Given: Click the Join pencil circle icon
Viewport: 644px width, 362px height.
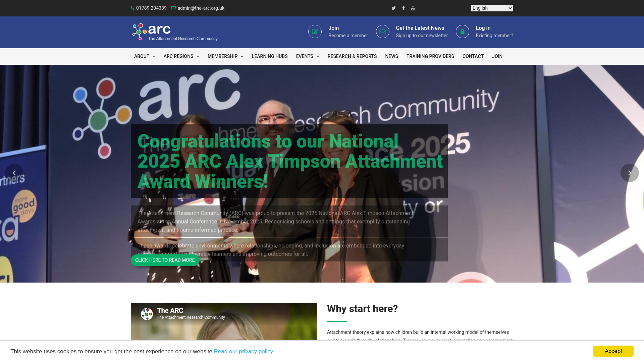Looking at the screenshot, I should pos(315,32).
